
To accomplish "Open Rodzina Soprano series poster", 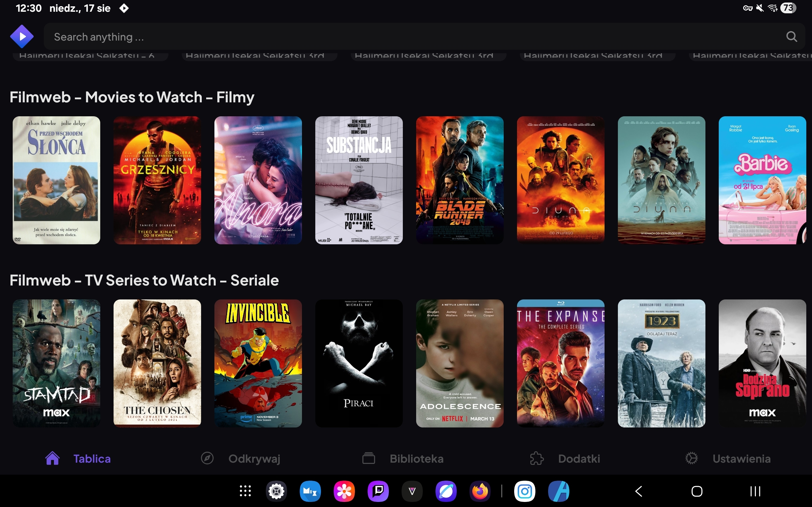I will pos(762,363).
